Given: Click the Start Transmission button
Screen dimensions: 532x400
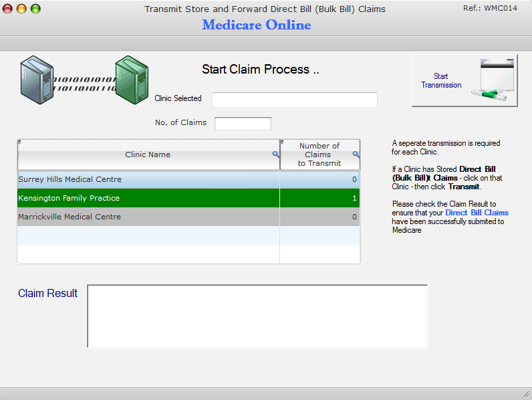Looking at the screenshot, I should (x=464, y=80).
